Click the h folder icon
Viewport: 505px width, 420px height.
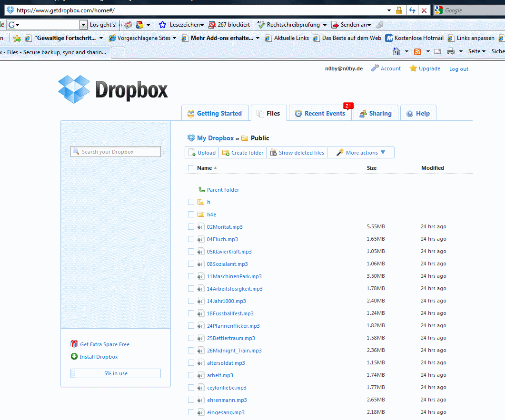[x=201, y=202]
